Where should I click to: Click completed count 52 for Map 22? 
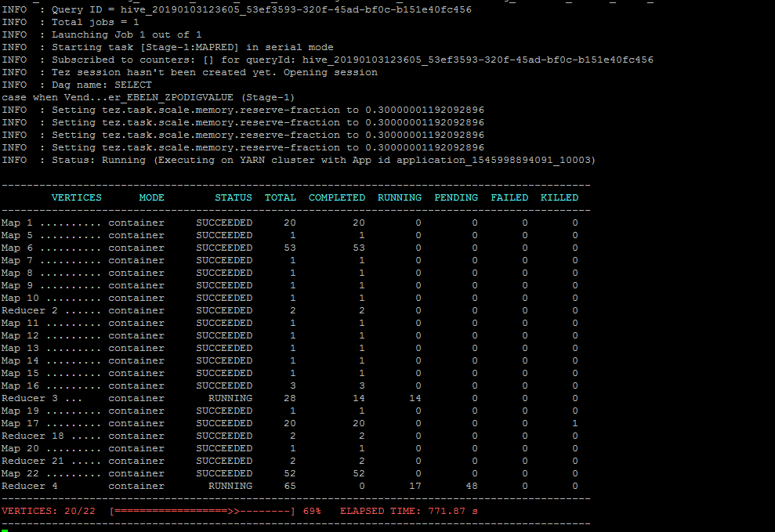point(359,474)
